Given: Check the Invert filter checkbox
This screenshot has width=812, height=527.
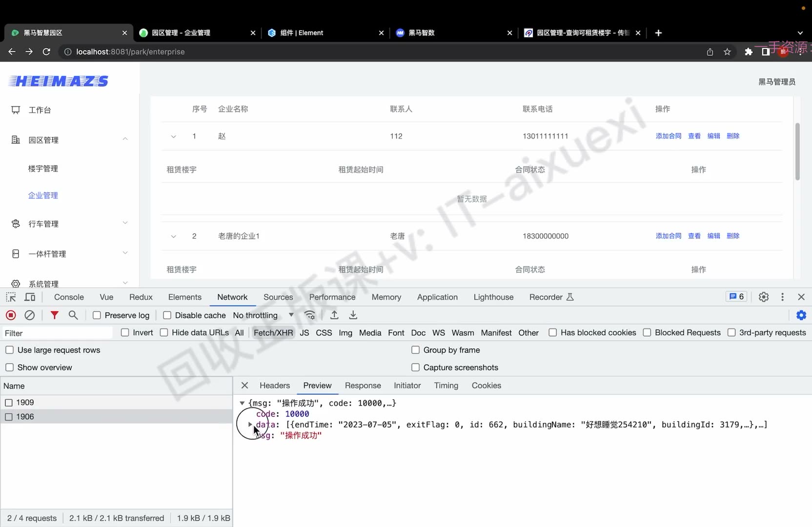Looking at the screenshot, I should tap(125, 333).
